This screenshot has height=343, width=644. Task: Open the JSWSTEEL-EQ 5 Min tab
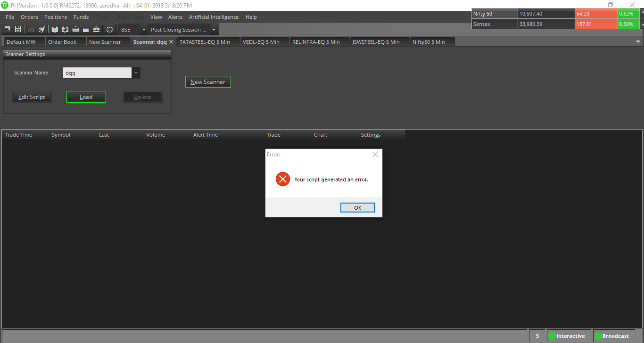tap(380, 42)
